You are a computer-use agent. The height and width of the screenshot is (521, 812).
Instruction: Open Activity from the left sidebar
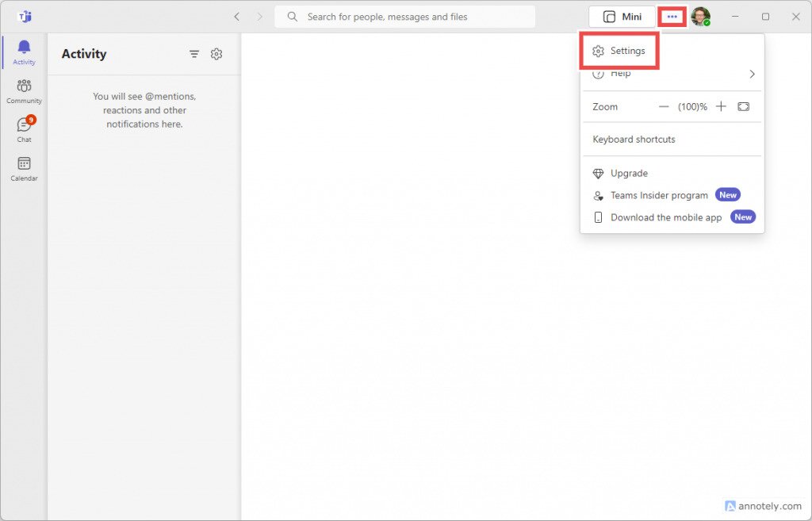24,51
